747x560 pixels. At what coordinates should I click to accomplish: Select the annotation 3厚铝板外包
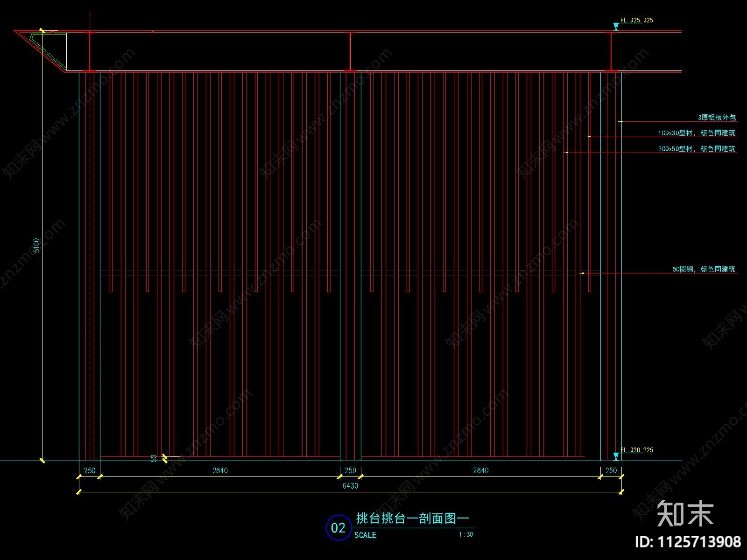point(717,118)
